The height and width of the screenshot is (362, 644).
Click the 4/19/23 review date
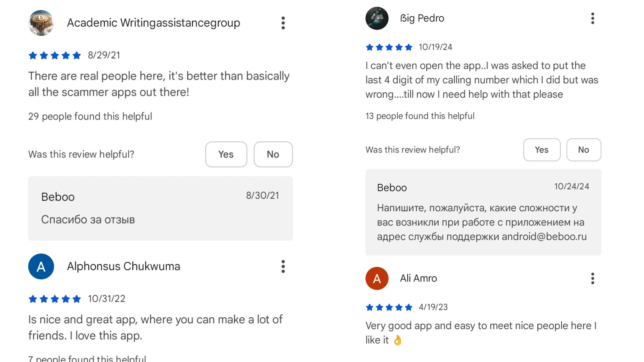coord(433,307)
